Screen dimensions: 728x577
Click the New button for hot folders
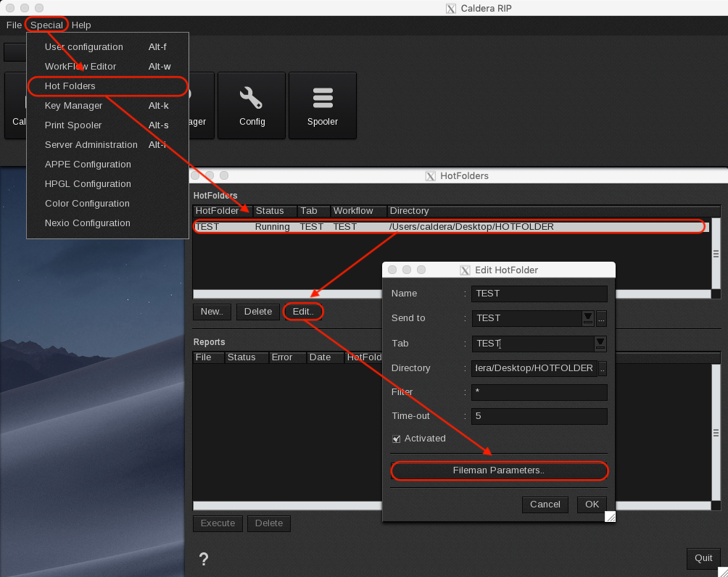(x=212, y=312)
